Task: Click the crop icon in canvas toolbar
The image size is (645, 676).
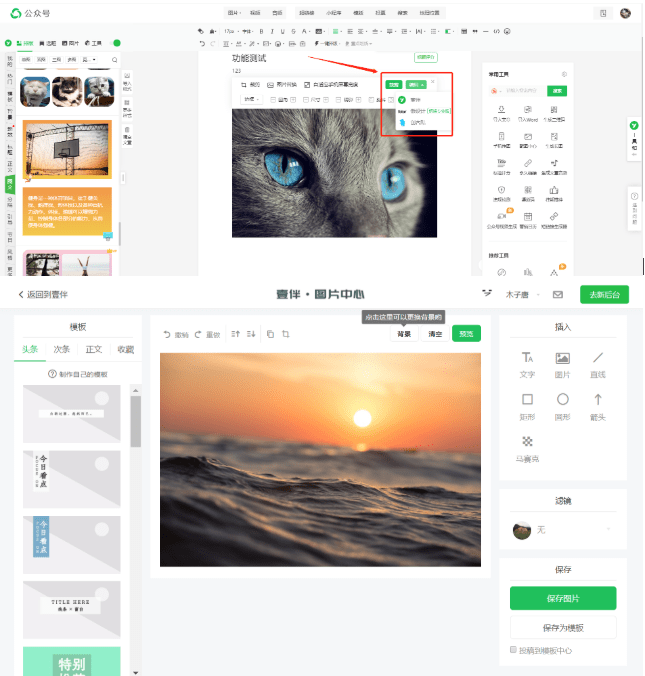Action: tap(286, 334)
